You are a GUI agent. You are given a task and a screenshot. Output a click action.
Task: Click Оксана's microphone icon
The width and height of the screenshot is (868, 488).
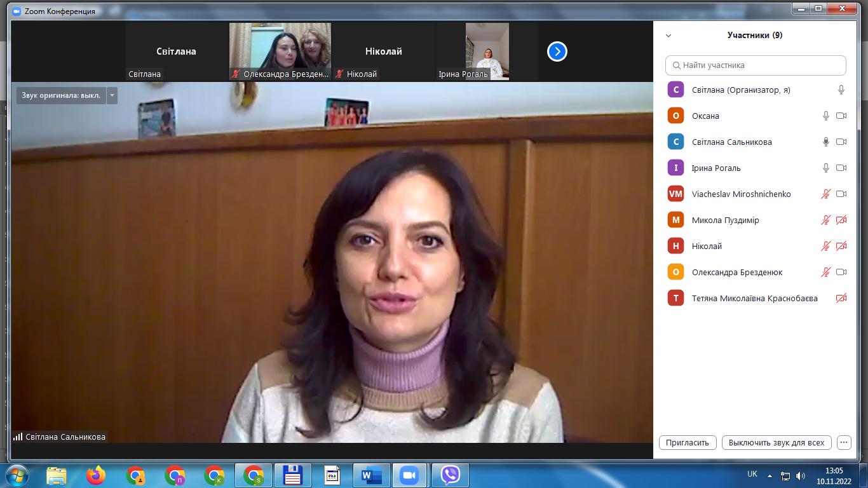(x=825, y=116)
